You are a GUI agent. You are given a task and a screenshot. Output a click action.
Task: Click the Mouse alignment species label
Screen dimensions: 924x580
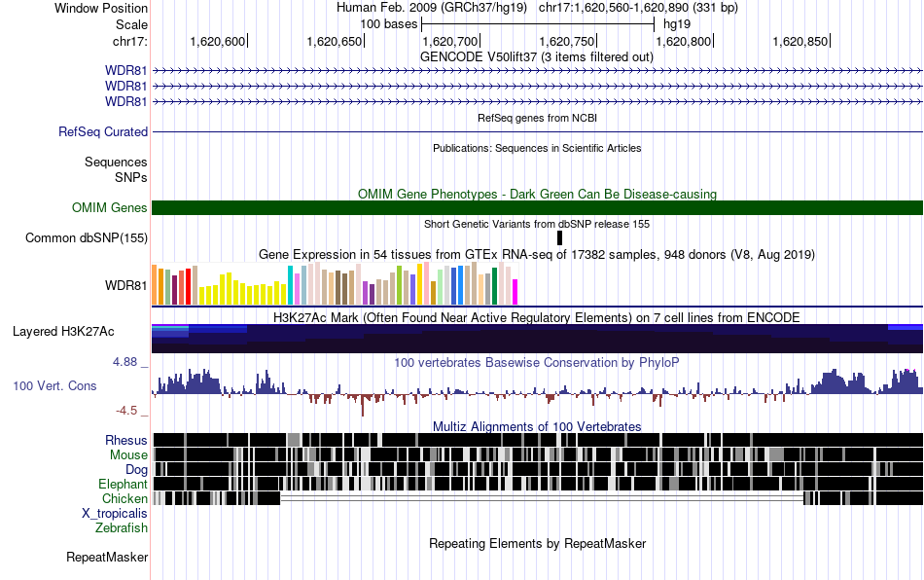point(128,455)
